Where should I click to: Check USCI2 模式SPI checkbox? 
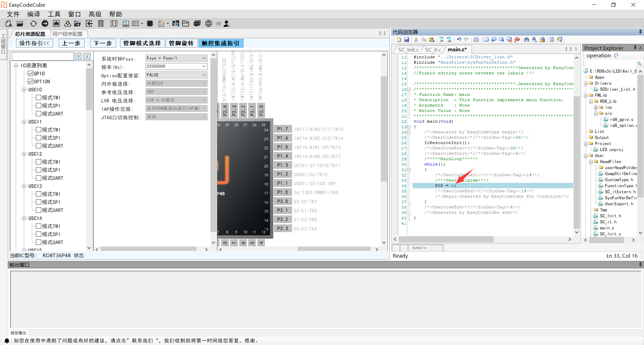[x=39, y=170]
